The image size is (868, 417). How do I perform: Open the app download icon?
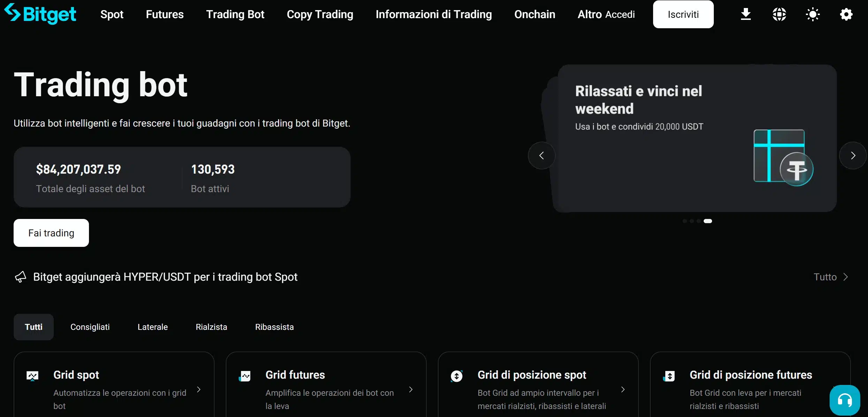click(746, 14)
